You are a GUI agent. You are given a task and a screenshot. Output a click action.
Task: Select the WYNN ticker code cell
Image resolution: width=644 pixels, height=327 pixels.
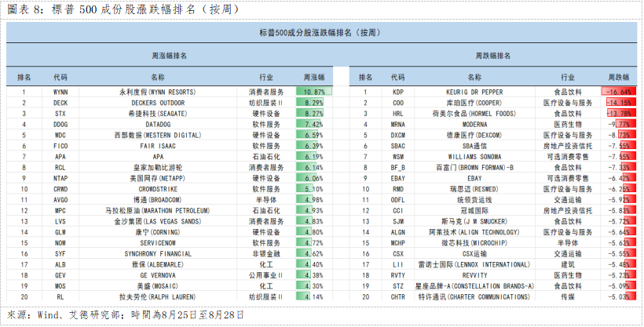(x=60, y=92)
